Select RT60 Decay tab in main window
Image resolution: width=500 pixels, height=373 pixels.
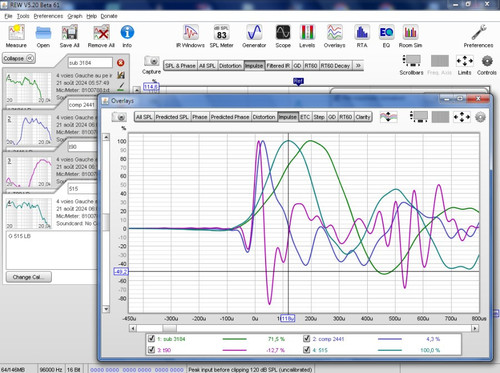click(x=335, y=66)
